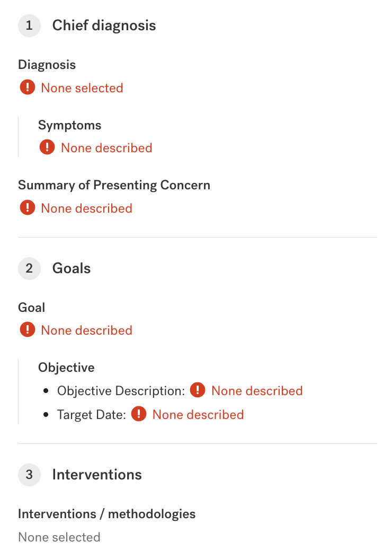Click the Objective Description warning icon
The width and height of the screenshot is (392, 559).
[198, 391]
